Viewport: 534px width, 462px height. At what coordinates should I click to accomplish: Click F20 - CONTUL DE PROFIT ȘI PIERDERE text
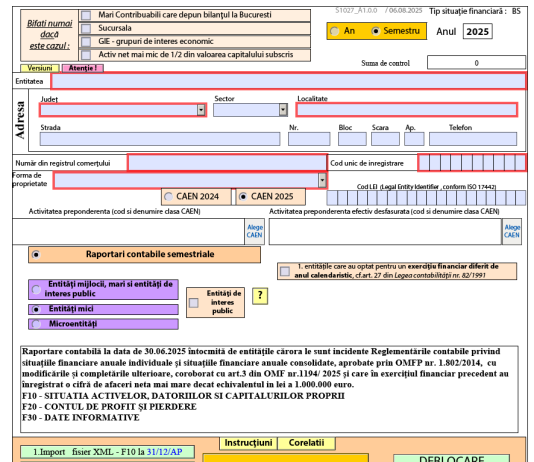click(x=109, y=407)
